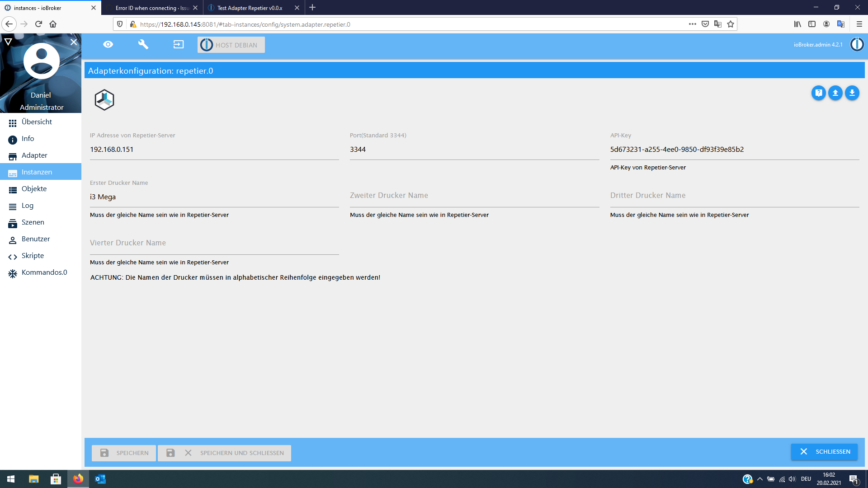This screenshot has height=488, width=868.
Task: Click the Dritter Drucker Name field
Action: pos(735,197)
